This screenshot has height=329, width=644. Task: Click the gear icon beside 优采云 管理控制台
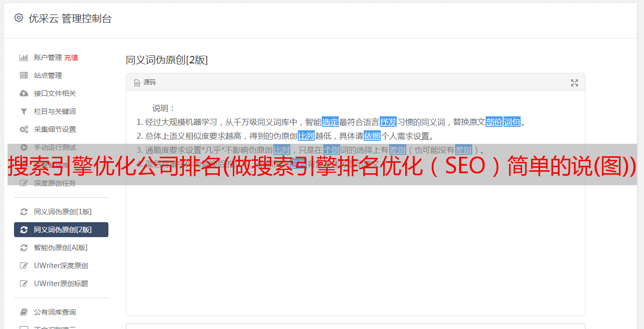[18, 18]
